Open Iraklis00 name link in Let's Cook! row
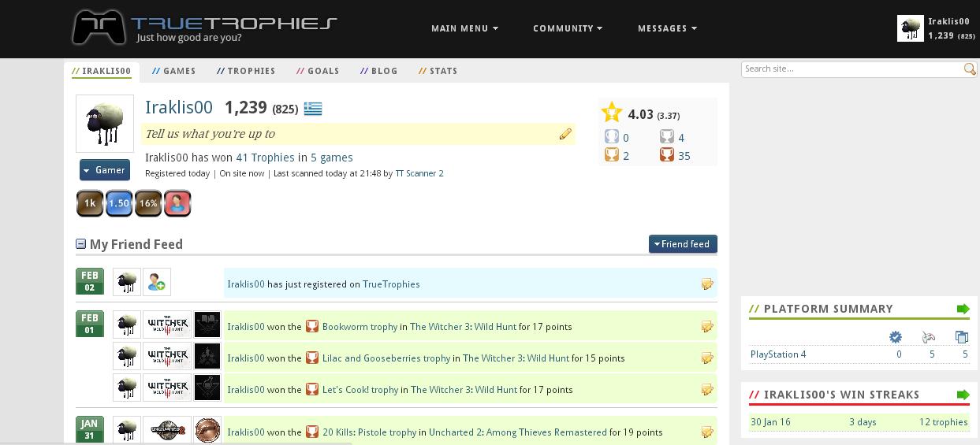The image size is (980, 445). tap(246, 390)
